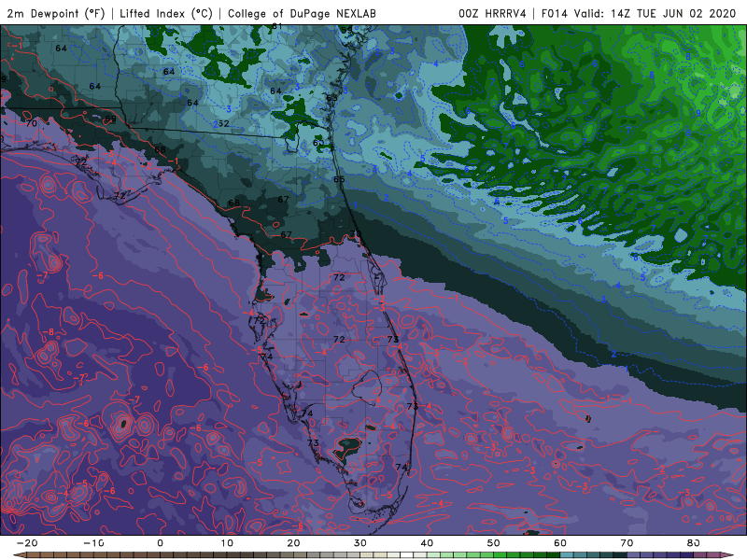Viewport: 747px width, 560px height.
Task: Click the 40 tick label on the color bar
Action: [x=427, y=543]
